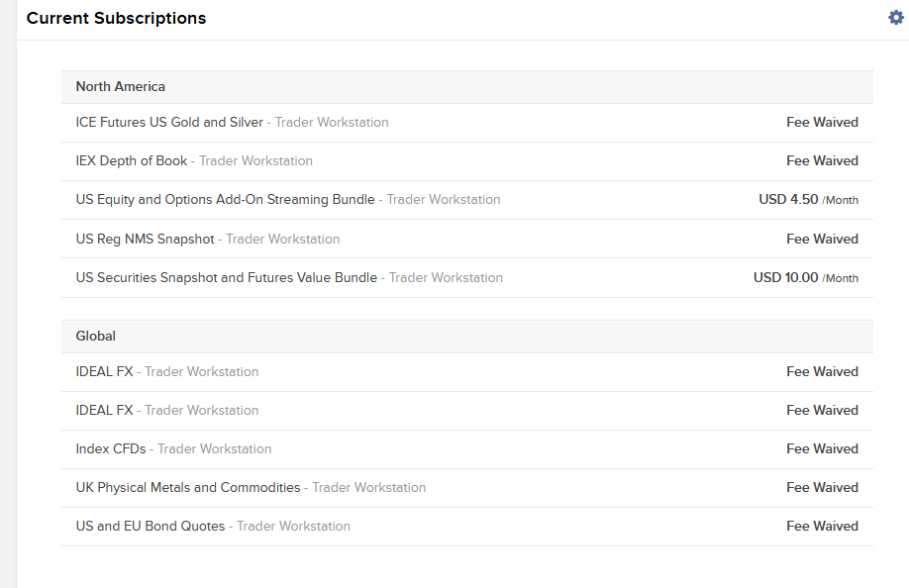Select the Global section header

coord(467,337)
